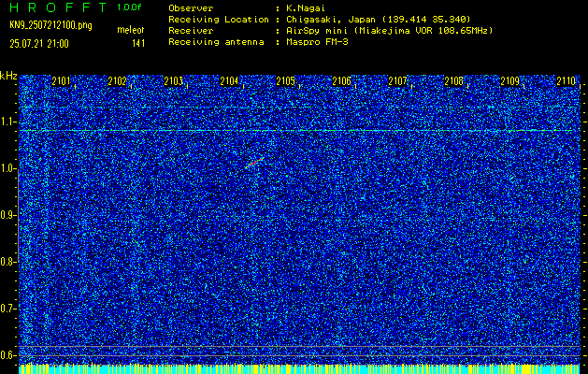Click the 2109 time marker
Viewport: 588px width, 374px height.
(510, 81)
